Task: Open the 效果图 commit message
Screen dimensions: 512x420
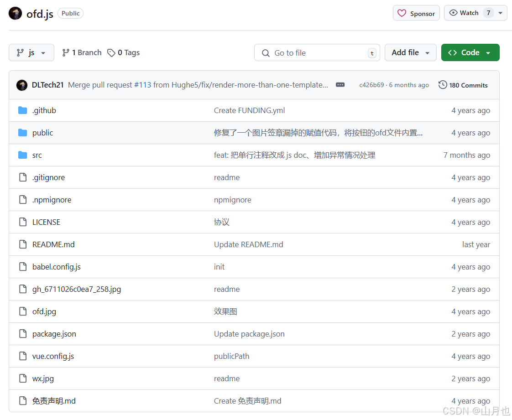Action: pyautogui.click(x=225, y=311)
